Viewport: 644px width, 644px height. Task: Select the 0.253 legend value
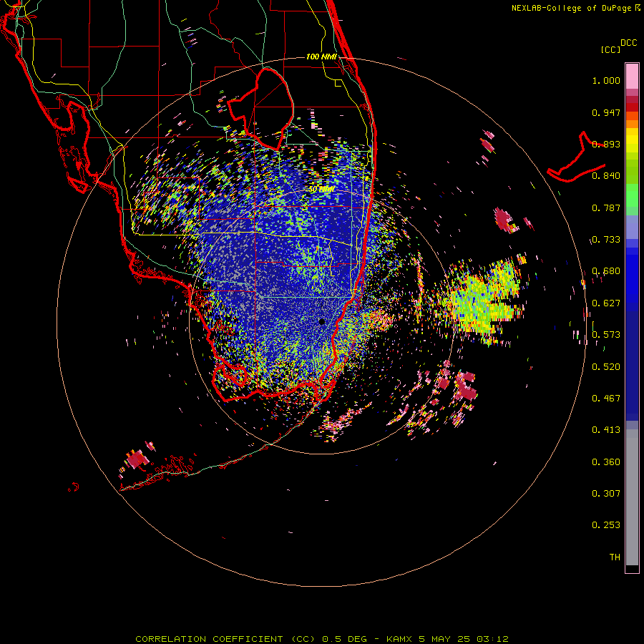606,525
